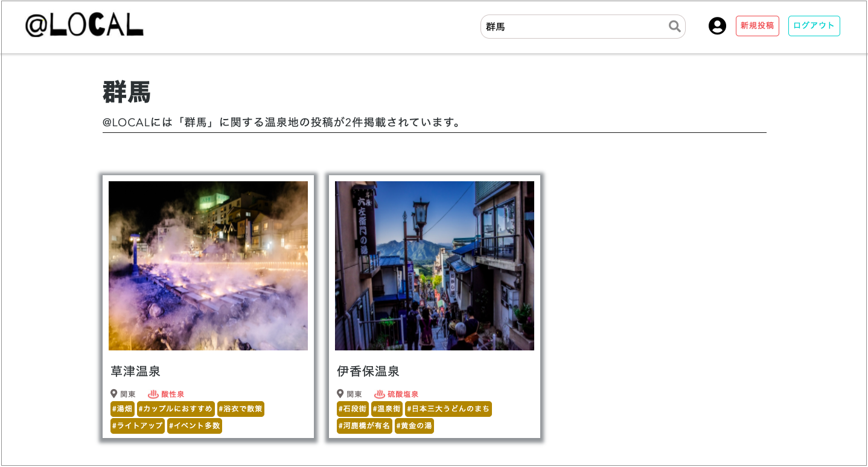Click the #湯畑 hashtag
This screenshot has height=467, width=868.
tap(123, 408)
